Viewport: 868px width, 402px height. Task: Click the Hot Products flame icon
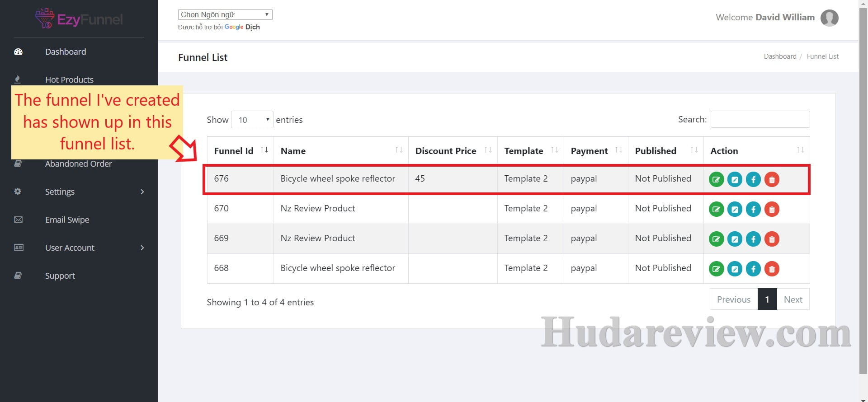click(x=18, y=79)
